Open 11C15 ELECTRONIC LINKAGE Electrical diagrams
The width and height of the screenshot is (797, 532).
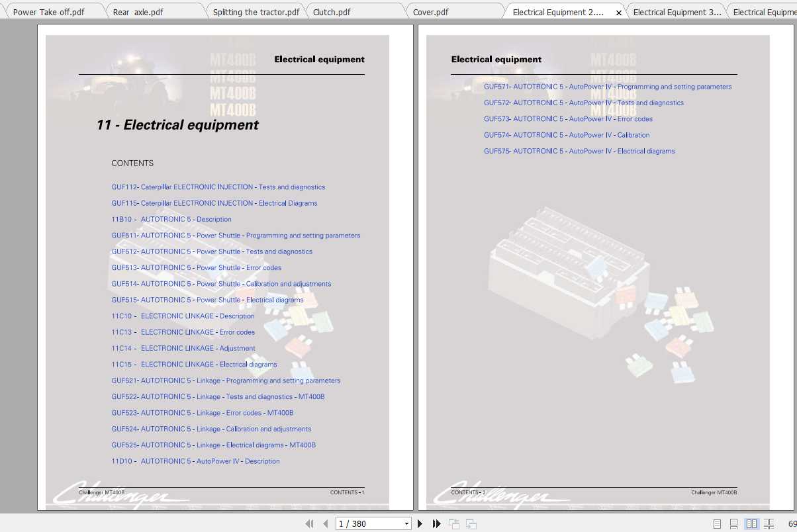coord(194,365)
